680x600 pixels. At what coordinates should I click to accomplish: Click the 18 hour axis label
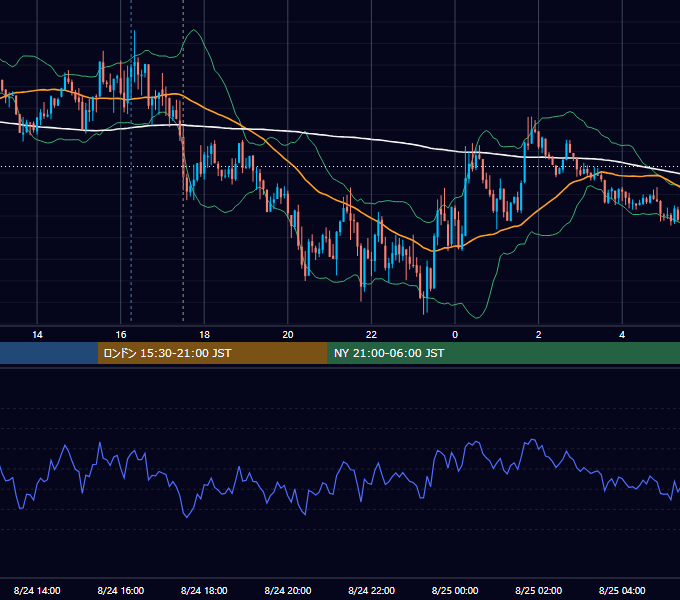pyautogui.click(x=204, y=335)
